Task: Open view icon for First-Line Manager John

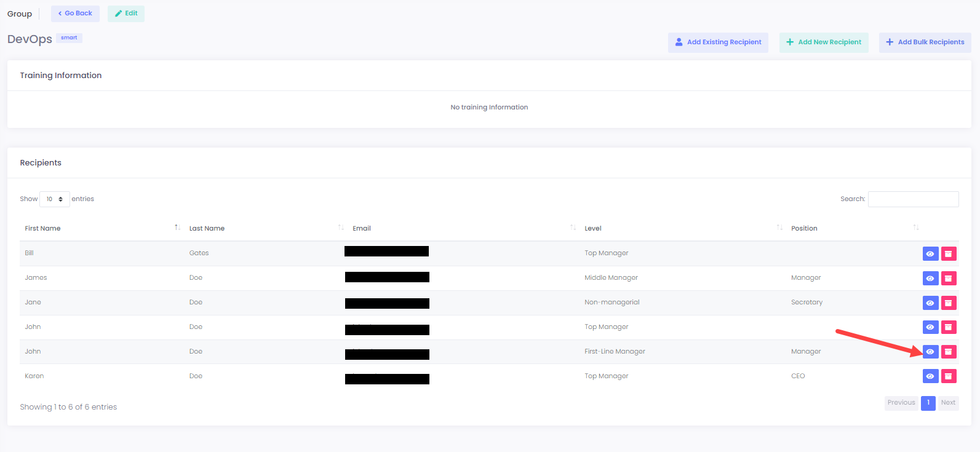Action: [930, 352]
